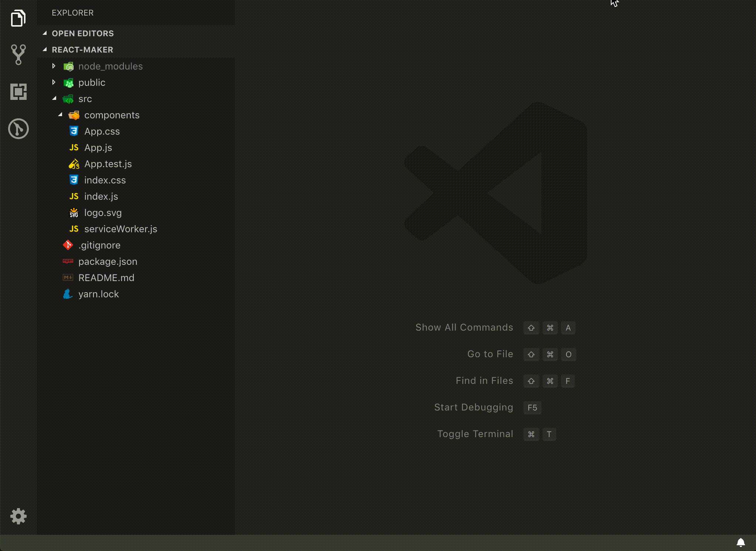This screenshot has width=756, height=551.
Task: Open the Explorer files icon in activity bar
Action: (18, 18)
